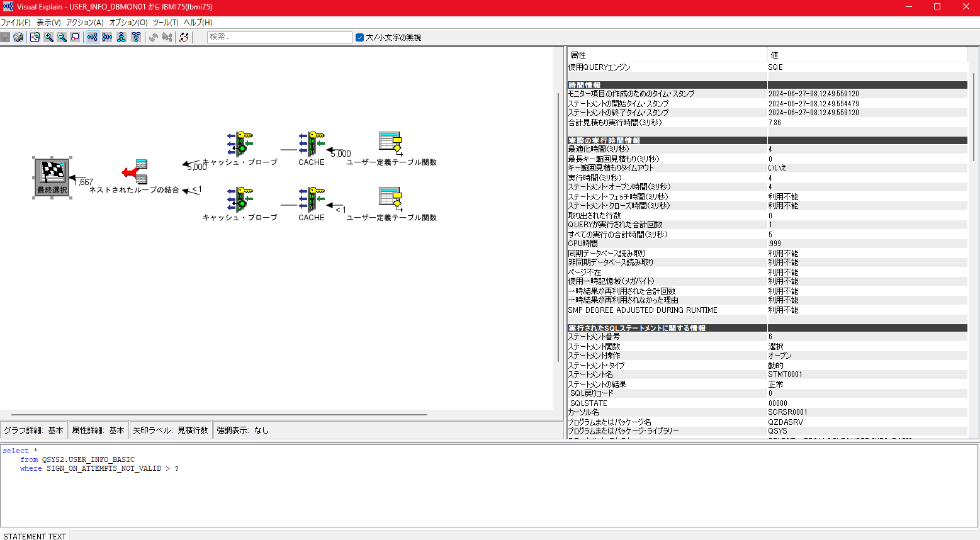Select bottom-up graph orientation icon

(136, 37)
